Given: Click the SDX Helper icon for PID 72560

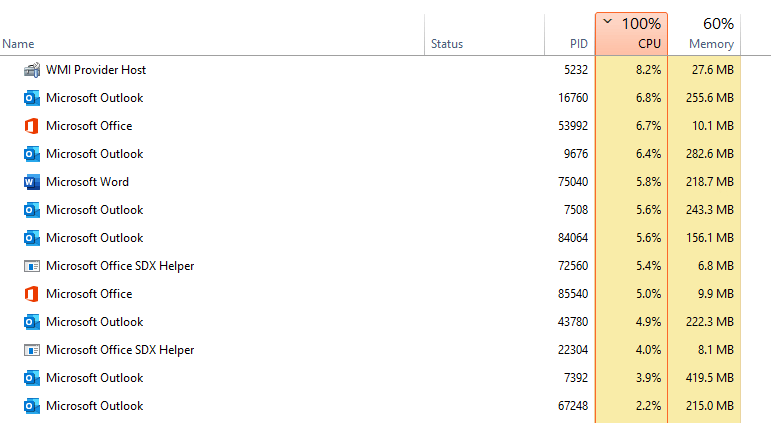Looking at the screenshot, I should 32,267.
